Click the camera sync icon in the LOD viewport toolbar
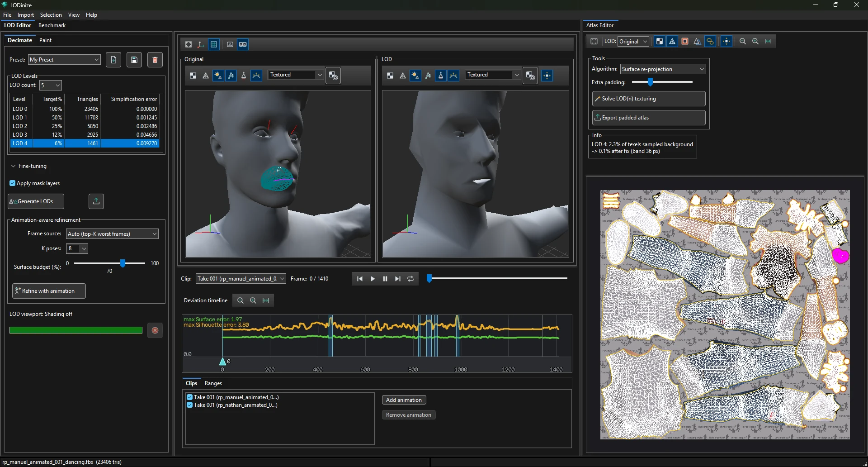 click(547, 76)
